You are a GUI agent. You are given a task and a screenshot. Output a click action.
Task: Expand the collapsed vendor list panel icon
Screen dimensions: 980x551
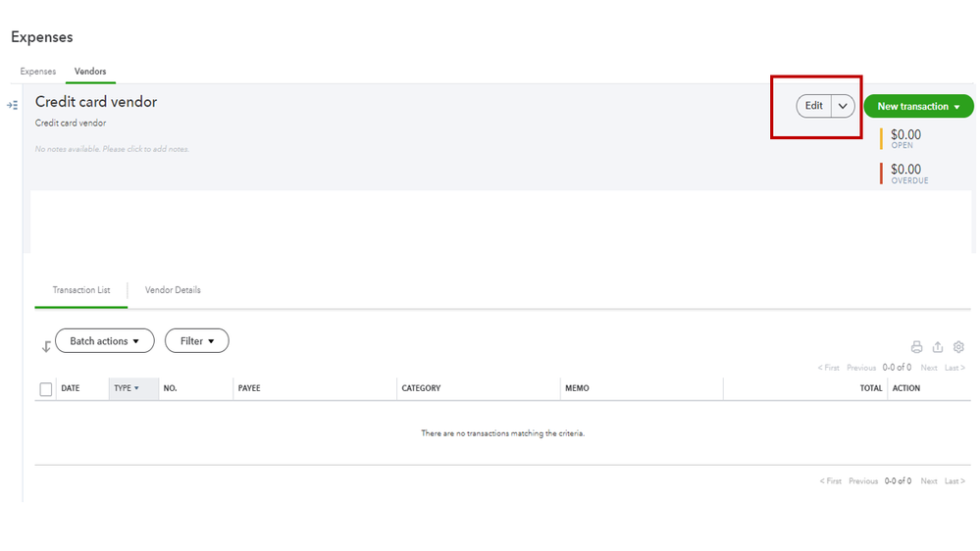coord(12,105)
